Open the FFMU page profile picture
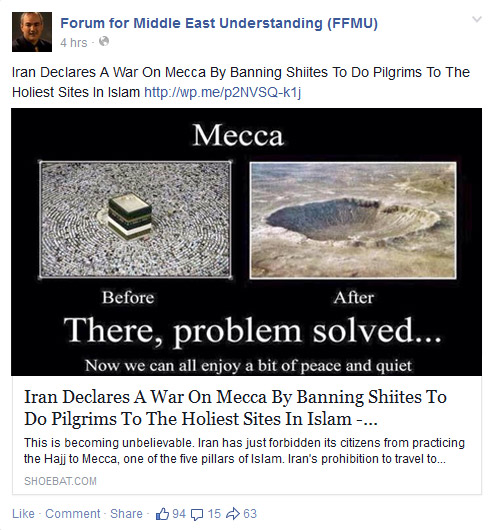 click(32, 32)
